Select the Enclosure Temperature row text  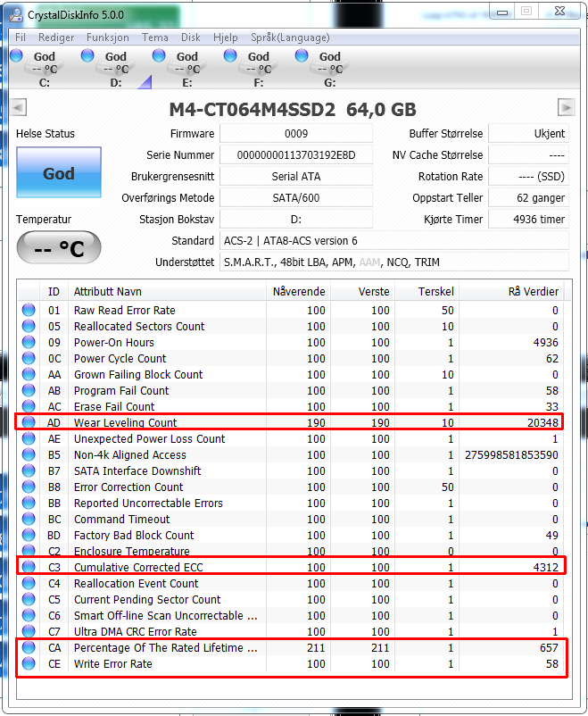click(x=131, y=551)
